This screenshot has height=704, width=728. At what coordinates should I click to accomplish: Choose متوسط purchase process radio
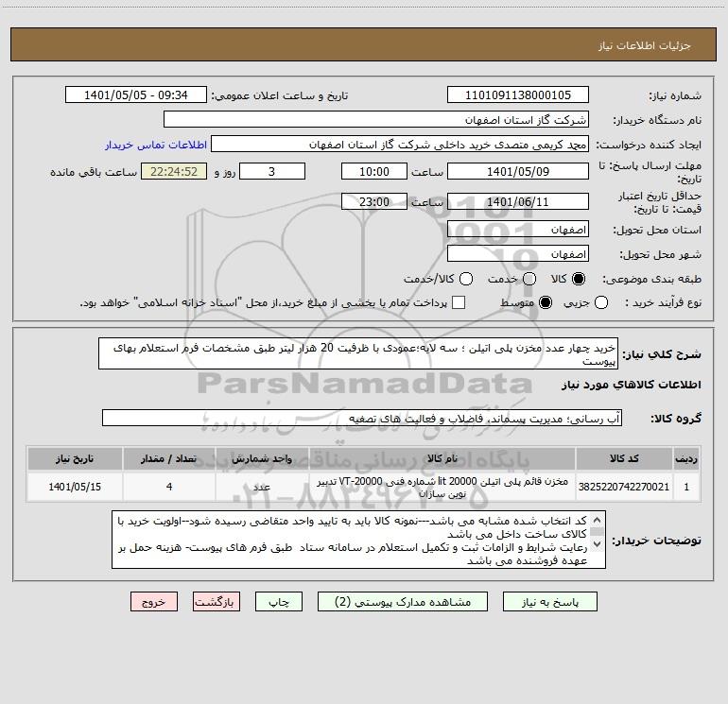(x=546, y=302)
